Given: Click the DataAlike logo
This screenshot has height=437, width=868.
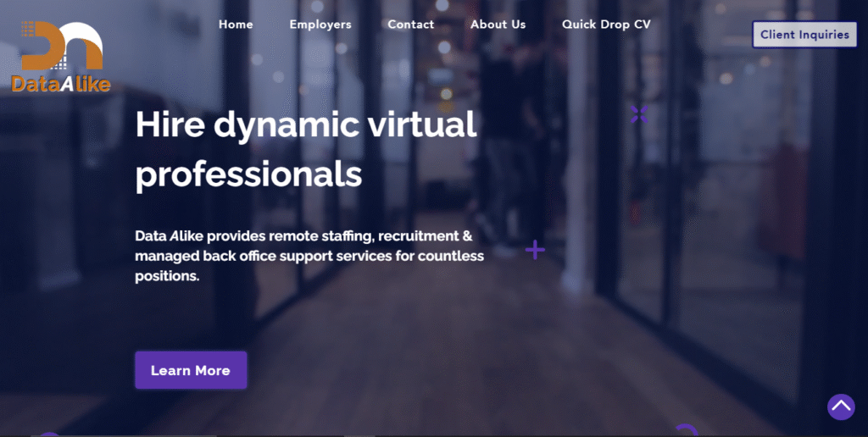Looking at the screenshot, I should (61, 57).
